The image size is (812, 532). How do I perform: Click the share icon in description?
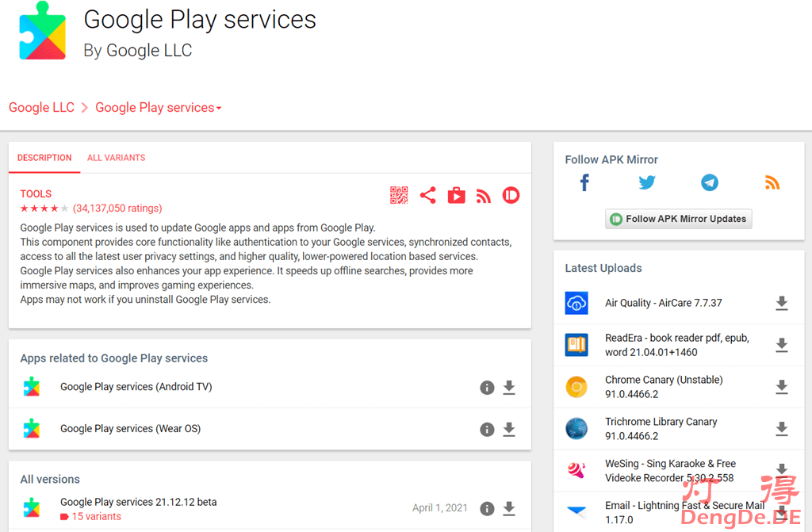tap(428, 195)
